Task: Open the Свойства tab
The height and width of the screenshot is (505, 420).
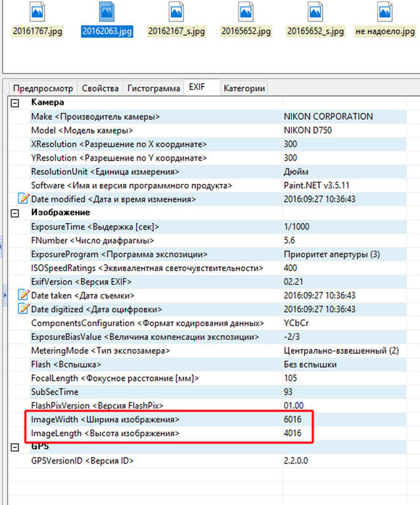Action: tap(100, 88)
